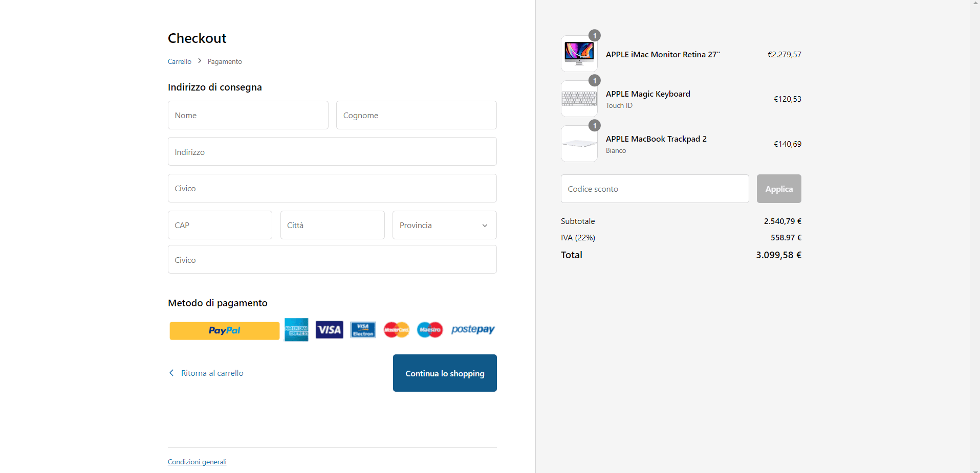The image size is (980, 473).
Task: Select the Maestro payment icon
Action: tap(430, 330)
